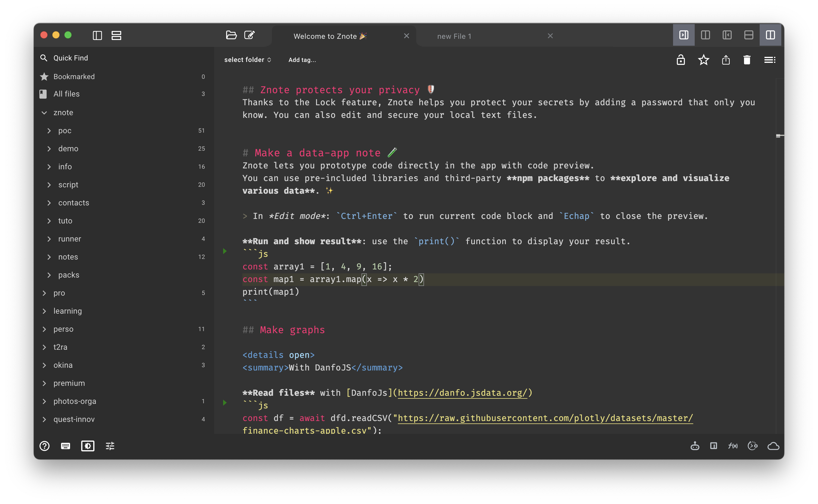Expand the 'poc' folder in sidebar
This screenshot has height=504, width=818.
point(50,130)
